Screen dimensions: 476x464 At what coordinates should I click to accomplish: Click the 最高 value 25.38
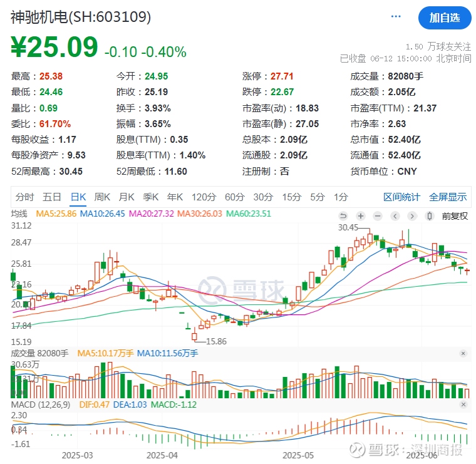51,76
